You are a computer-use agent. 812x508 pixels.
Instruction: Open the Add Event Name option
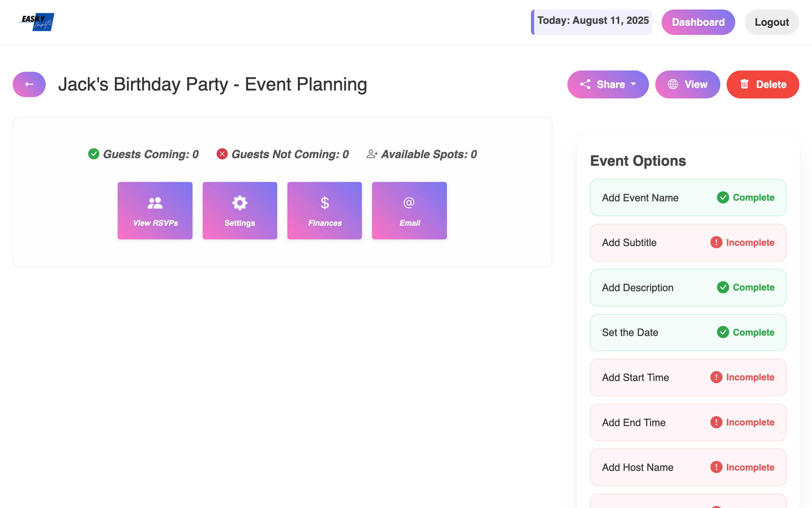688,197
